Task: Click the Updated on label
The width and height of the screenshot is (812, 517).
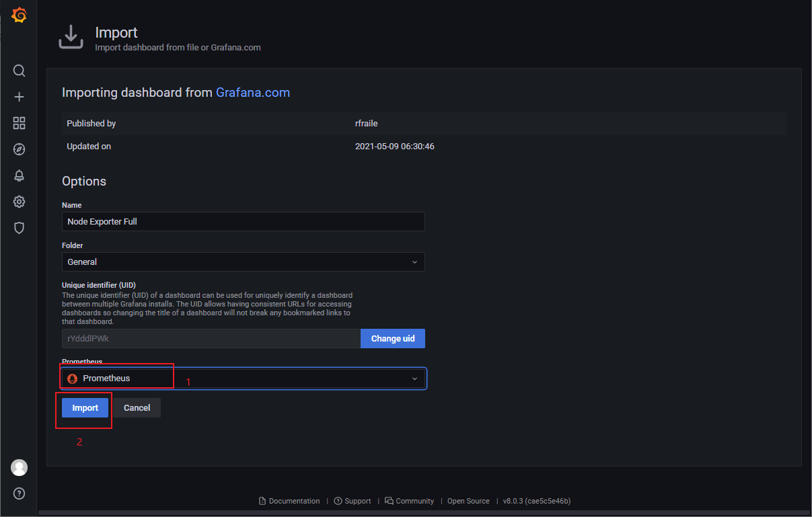Action: click(89, 146)
